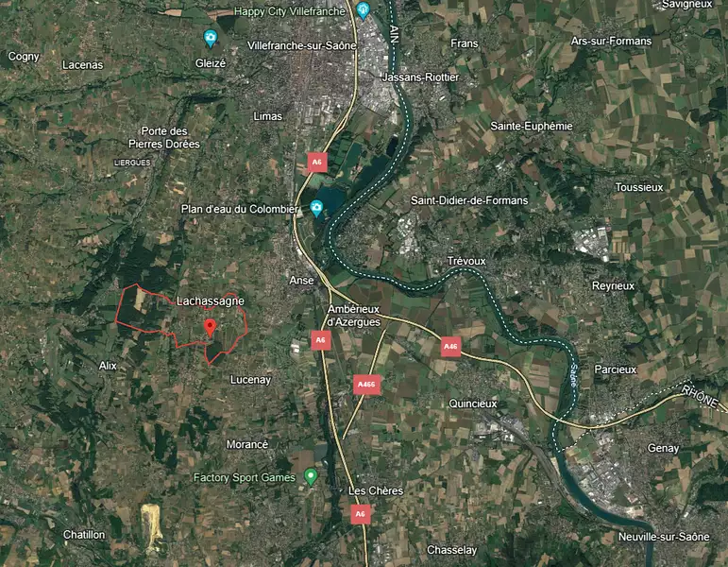Click the A466 highway shield
Screen dimensions: 728x567
pos(366,385)
